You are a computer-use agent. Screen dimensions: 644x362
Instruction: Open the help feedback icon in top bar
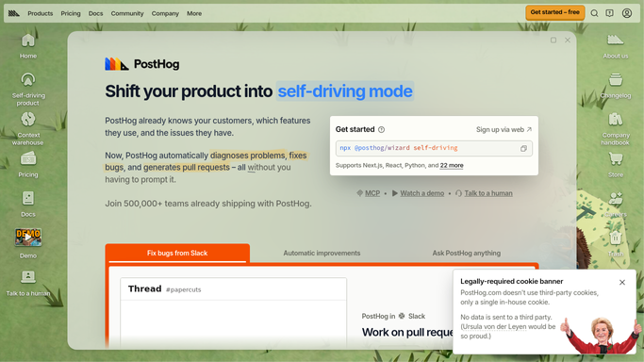pos(609,13)
